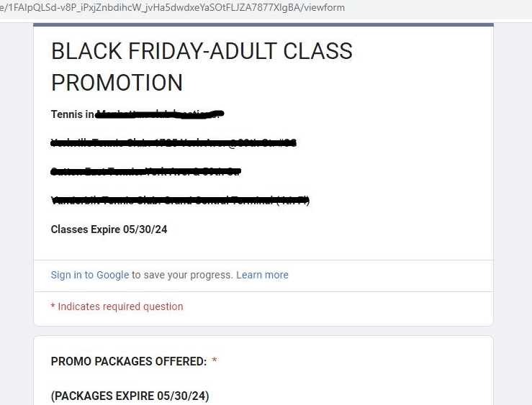Click the first fully blacked-out address line
This screenshot has height=405, width=532.
pos(173,143)
